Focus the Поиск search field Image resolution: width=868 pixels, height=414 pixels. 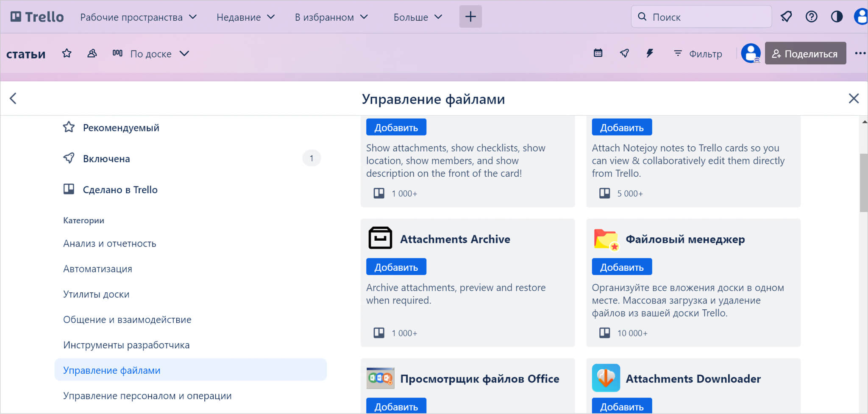click(701, 17)
